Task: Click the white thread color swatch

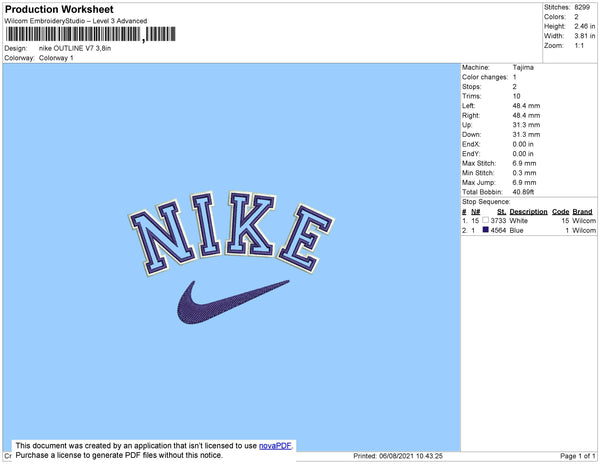Action: coord(486,221)
